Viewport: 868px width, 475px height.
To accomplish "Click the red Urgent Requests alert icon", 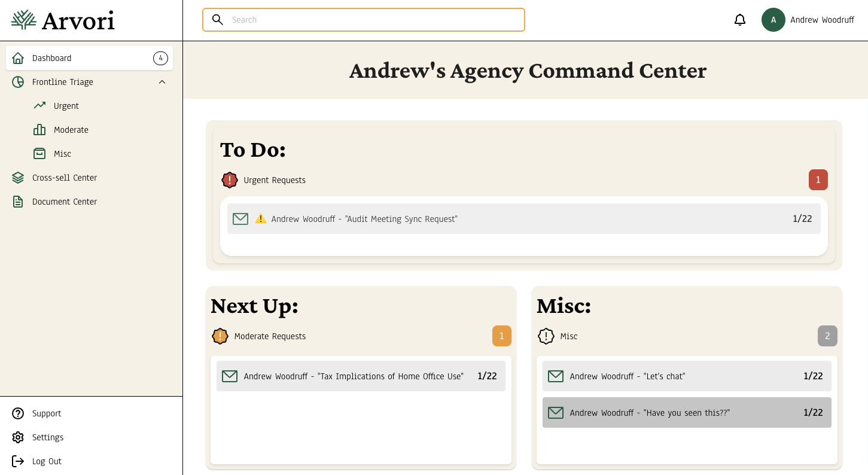I will (x=230, y=180).
